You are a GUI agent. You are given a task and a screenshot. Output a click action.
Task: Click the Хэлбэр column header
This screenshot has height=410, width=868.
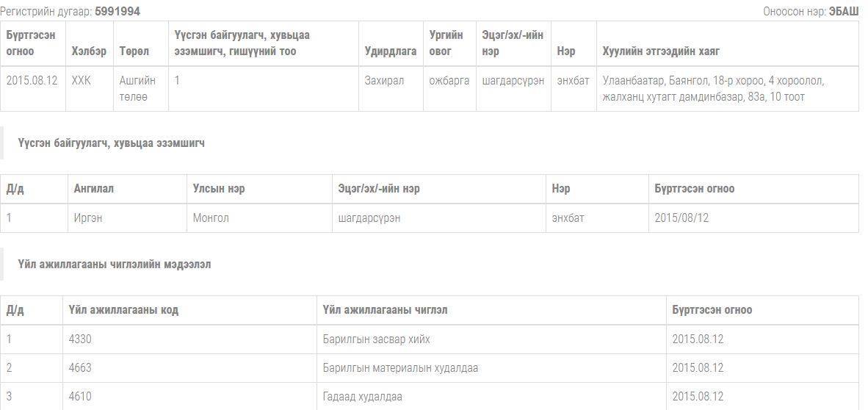(x=89, y=51)
